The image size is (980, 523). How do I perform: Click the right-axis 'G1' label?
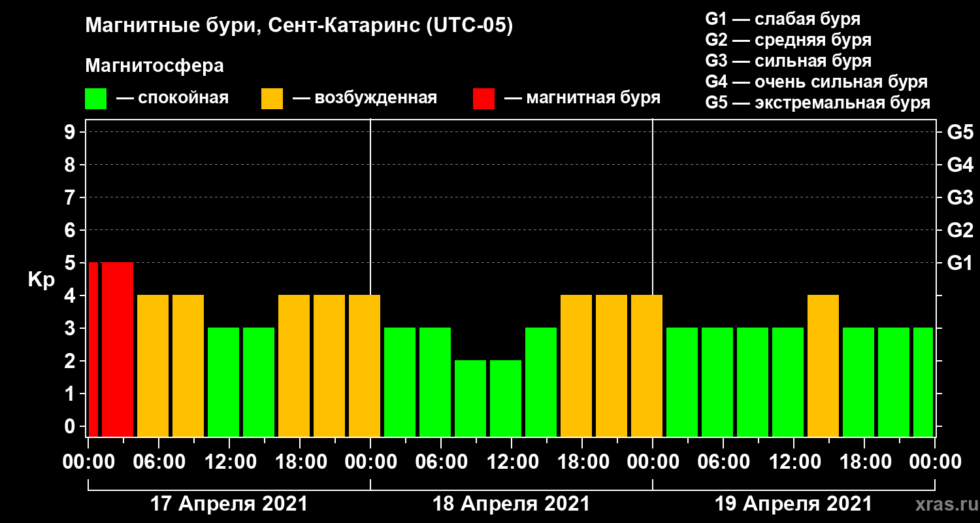coord(960,263)
